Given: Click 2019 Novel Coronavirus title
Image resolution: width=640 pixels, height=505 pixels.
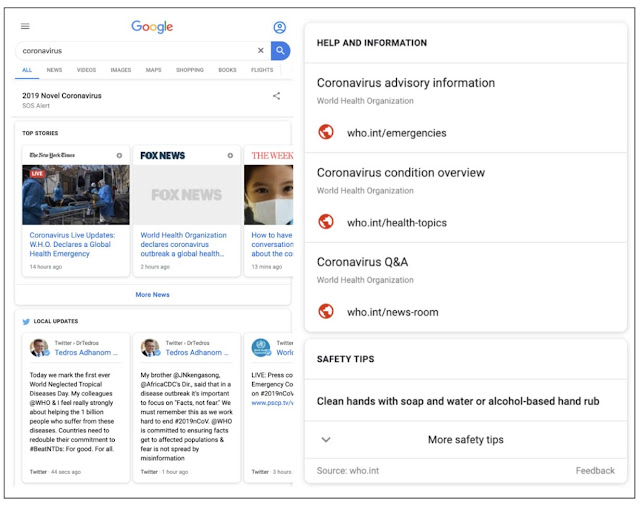Looking at the screenshot, I should point(62,96).
